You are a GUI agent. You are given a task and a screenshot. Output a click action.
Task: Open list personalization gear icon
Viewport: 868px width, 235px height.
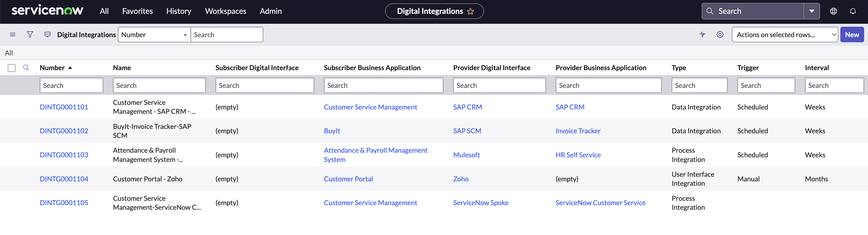tap(720, 34)
